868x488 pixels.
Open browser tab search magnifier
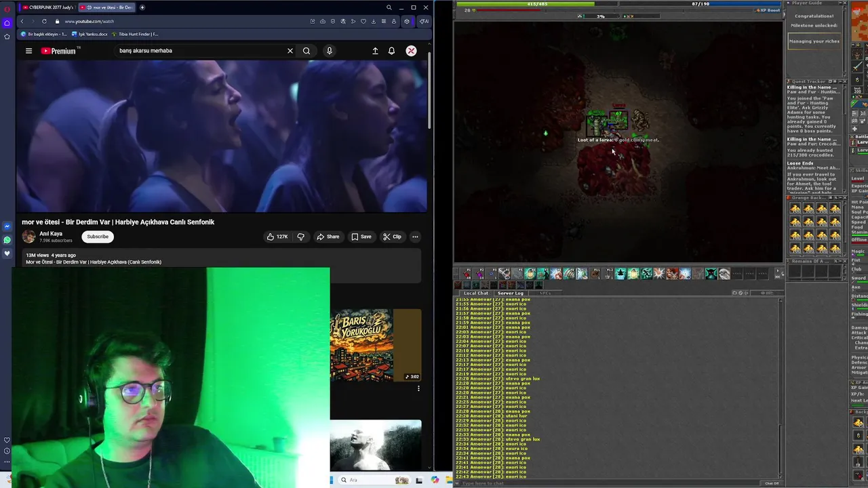coord(389,7)
